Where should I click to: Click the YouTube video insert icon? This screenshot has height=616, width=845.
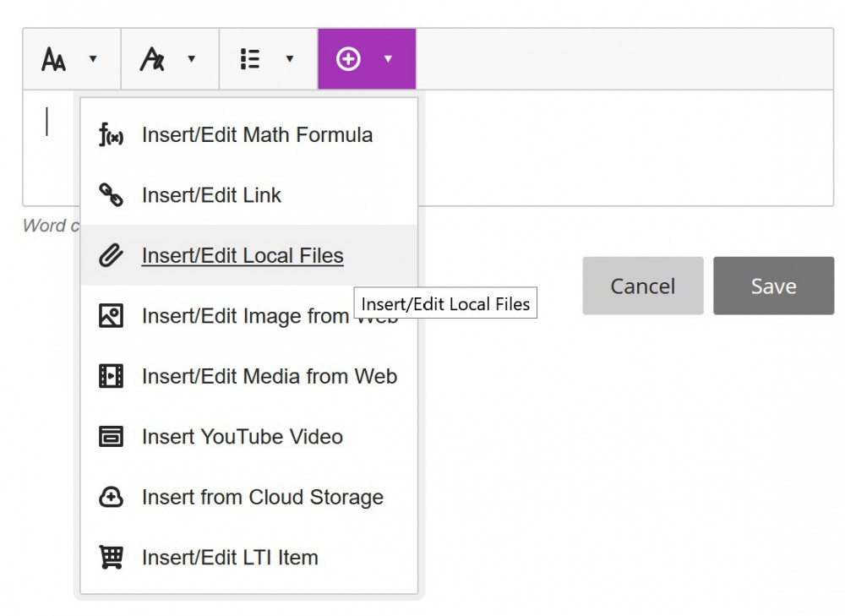109,437
